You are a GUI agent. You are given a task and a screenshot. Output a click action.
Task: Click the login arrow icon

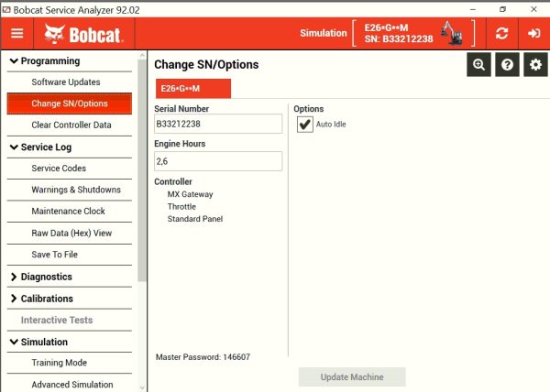pos(533,34)
